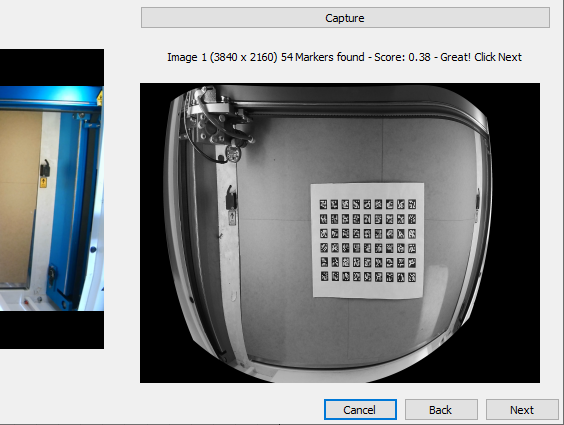
Task: Select the top-right marker on calibration sheet
Action: 412,205
